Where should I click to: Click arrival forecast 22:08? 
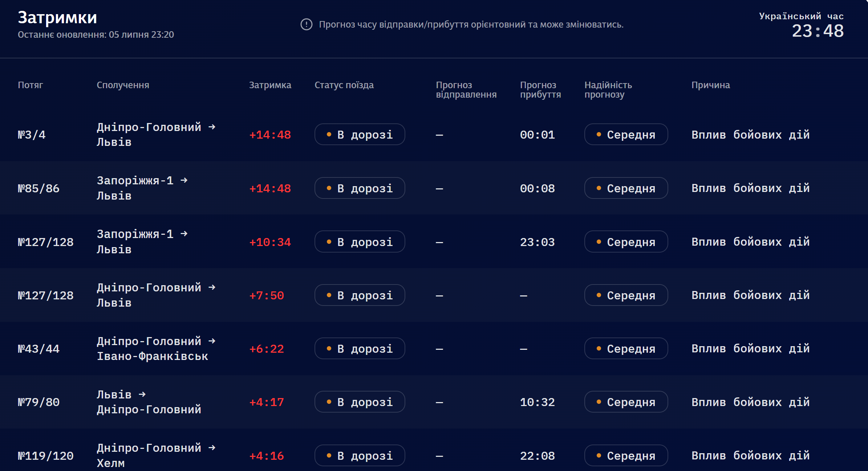pyautogui.click(x=538, y=456)
